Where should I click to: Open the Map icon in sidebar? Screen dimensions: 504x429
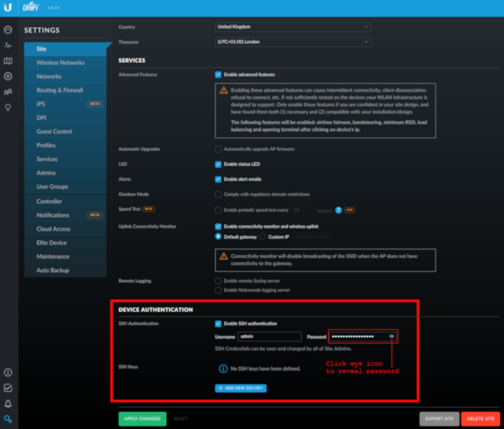click(8, 61)
